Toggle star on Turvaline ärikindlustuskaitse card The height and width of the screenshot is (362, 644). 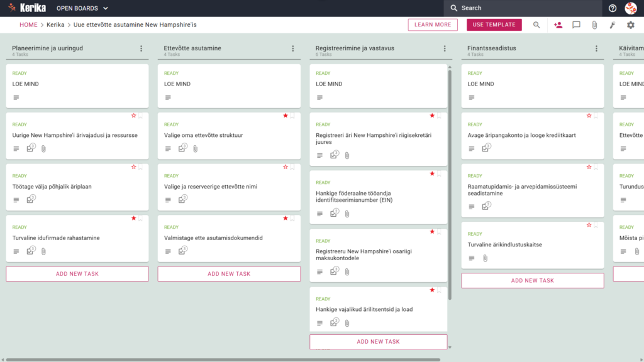pos(589,225)
